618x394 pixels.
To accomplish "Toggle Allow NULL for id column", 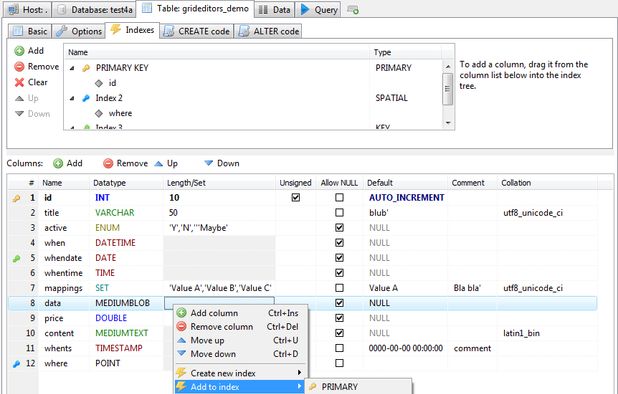I will tap(339, 197).
